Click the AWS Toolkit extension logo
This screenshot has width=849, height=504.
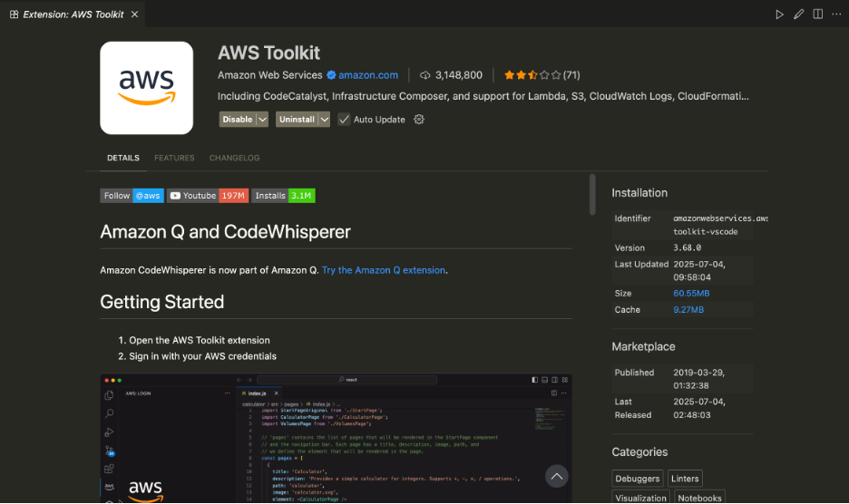146,88
